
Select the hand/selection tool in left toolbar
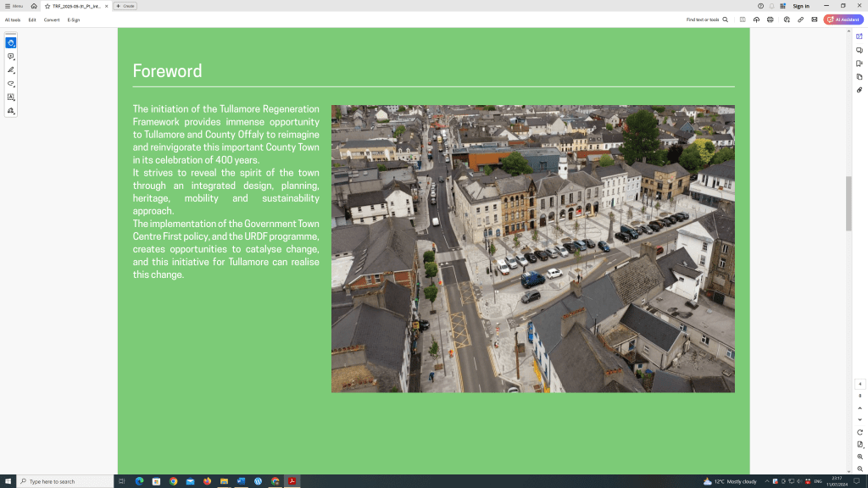[x=11, y=42]
